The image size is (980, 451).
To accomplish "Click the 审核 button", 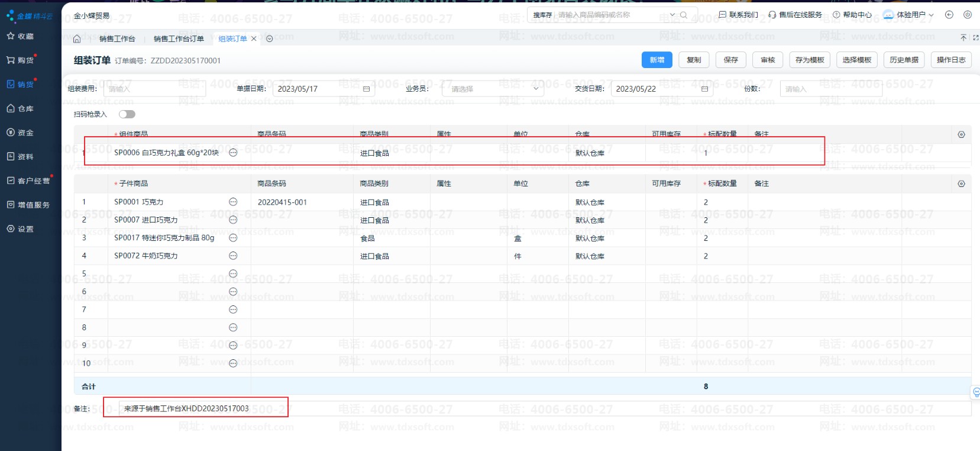I will tap(768, 60).
